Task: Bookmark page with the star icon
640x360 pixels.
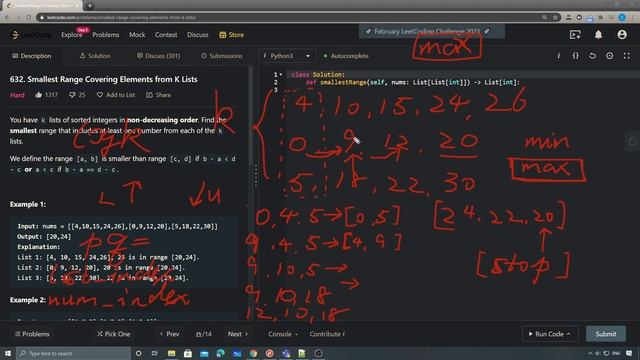Action: point(556,18)
